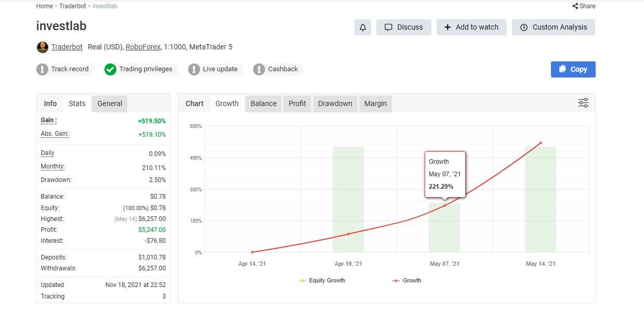Click the Traderbot avatar image
Screen dimensions: 644x312
[42, 47]
